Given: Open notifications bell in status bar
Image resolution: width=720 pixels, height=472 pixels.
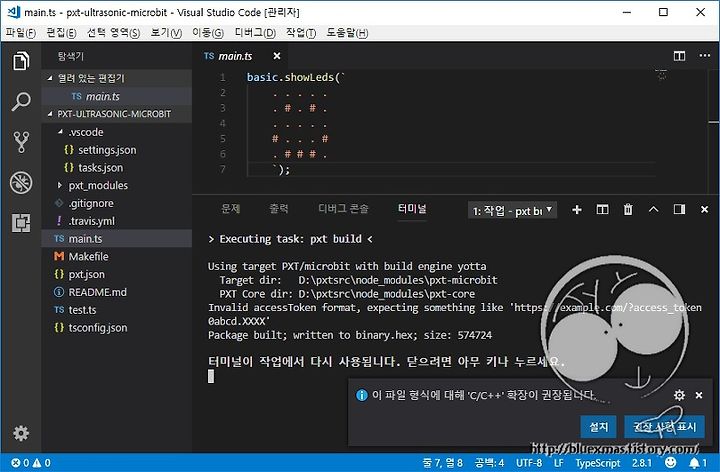Looking at the screenshot, I should 698,463.
